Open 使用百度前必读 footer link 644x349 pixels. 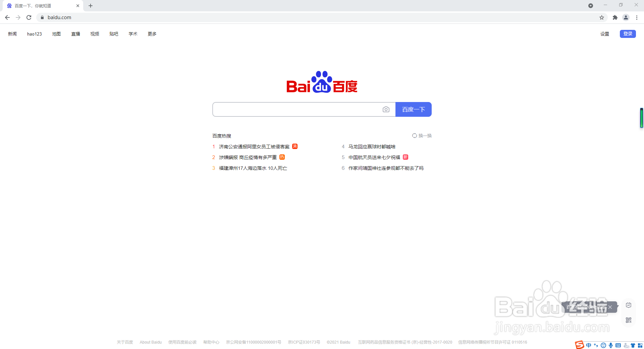pyautogui.click(x=182, y=342)
